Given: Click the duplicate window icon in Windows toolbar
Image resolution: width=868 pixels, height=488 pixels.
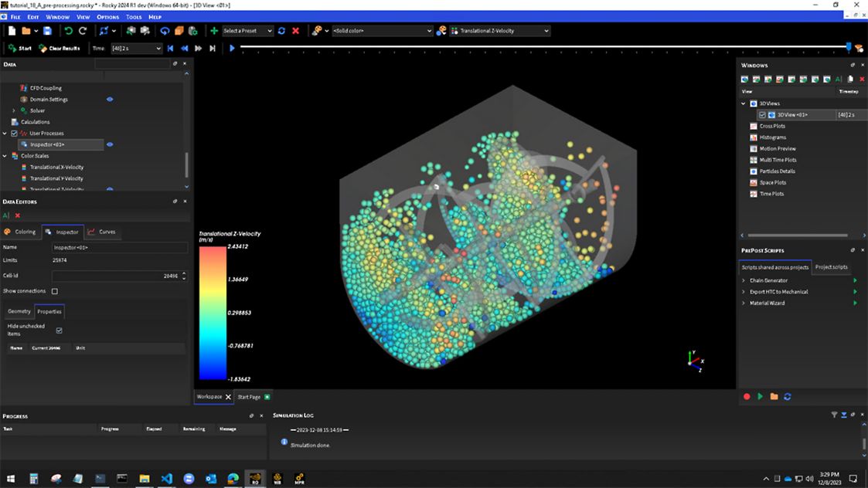Looking at the screenshot, I should pyautogui.click(x=851, y=79).
